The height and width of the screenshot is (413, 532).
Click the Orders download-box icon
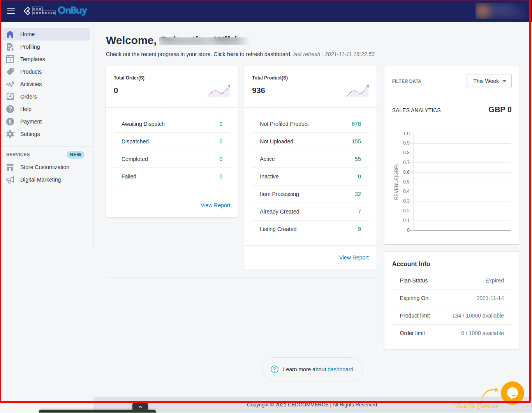click(x=10, y=97)
